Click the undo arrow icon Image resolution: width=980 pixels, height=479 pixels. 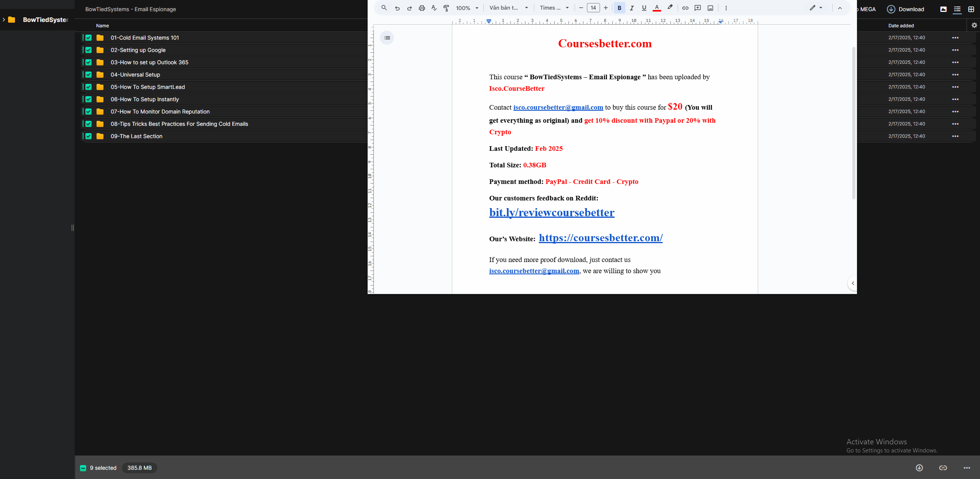[397, 8]
